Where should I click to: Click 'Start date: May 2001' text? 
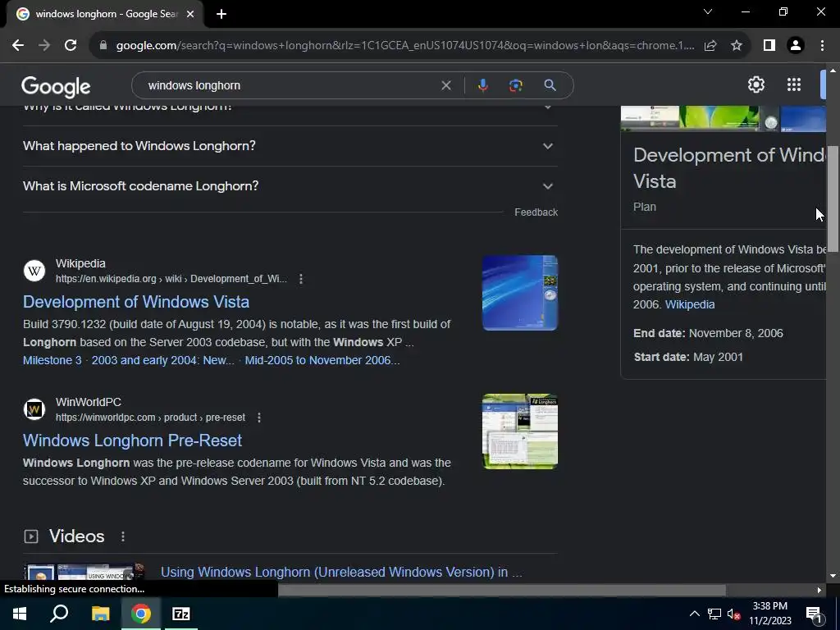point(688,357)
